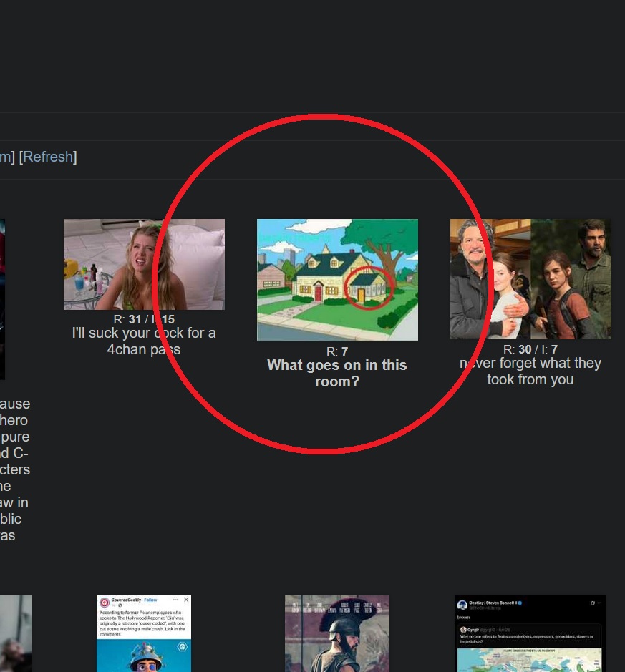Click the 'R: 7' reply count

click(337, 351)
